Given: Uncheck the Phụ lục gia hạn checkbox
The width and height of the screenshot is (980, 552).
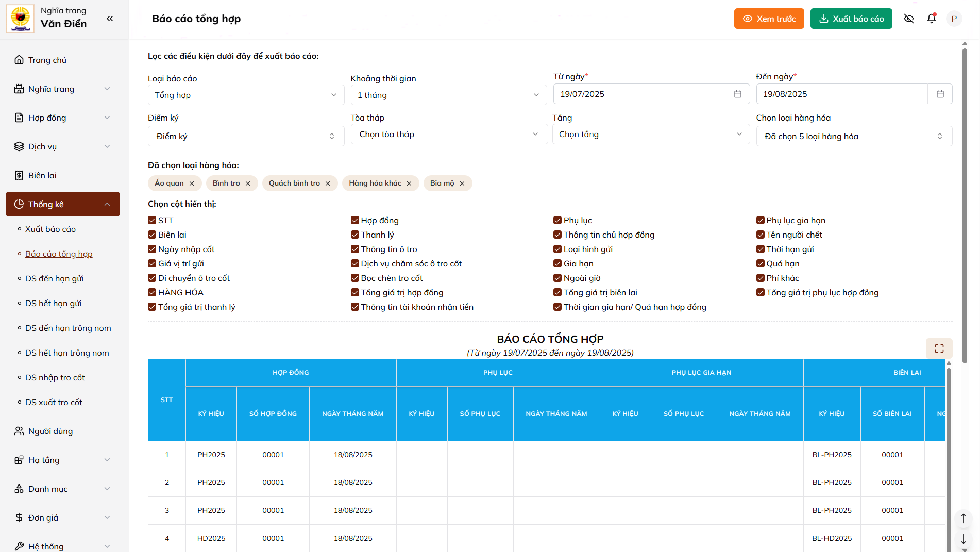Looking at the screenshot, I should tap(761, 221).
